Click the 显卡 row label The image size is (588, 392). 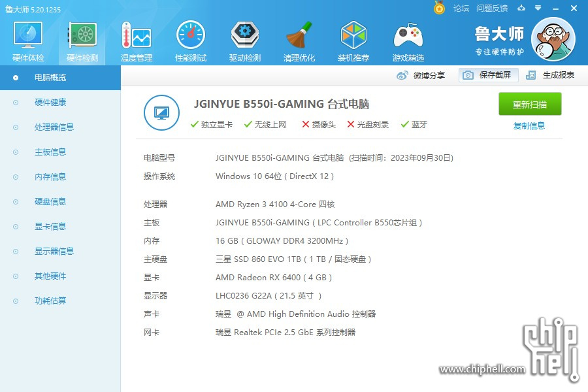coord(152,278)
